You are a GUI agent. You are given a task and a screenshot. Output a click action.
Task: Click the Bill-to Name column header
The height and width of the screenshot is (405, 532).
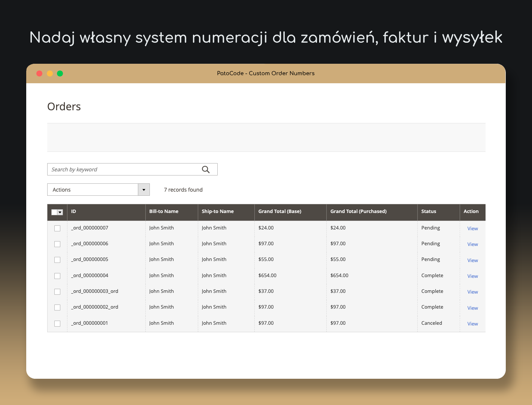pos(164,211)
